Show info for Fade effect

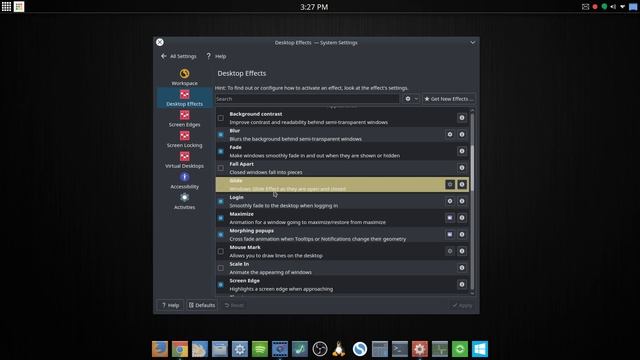coord(462,151)
